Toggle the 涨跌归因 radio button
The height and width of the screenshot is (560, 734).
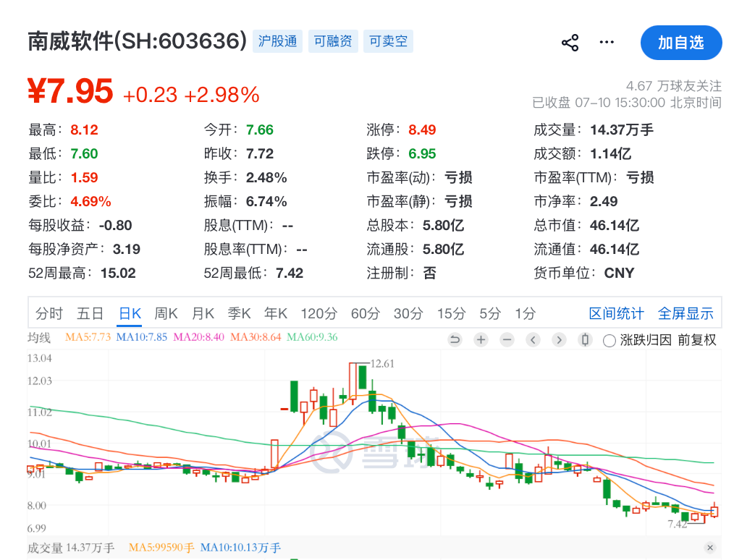click(609, 341)
